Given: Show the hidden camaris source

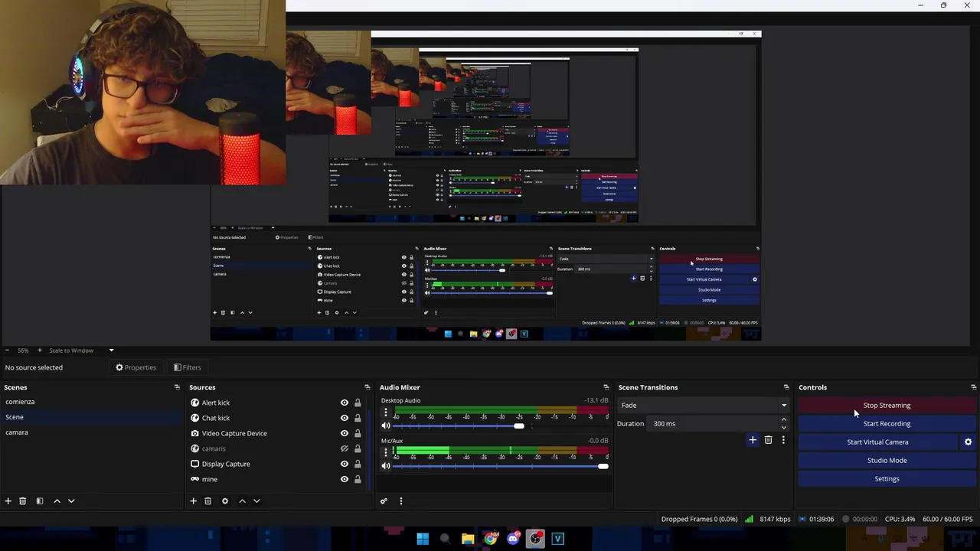Looking at the screenshot, I should (x=345, y=448).
